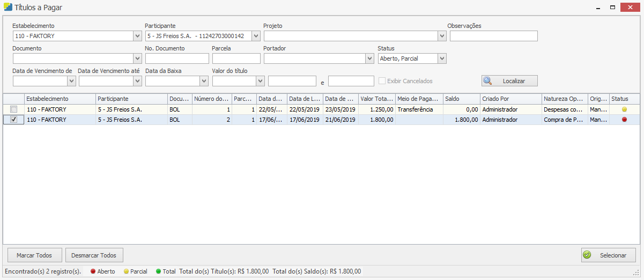Click the green check icon on Selecionar
Screen dimensions: 644x280
click(x=587, y=255)
